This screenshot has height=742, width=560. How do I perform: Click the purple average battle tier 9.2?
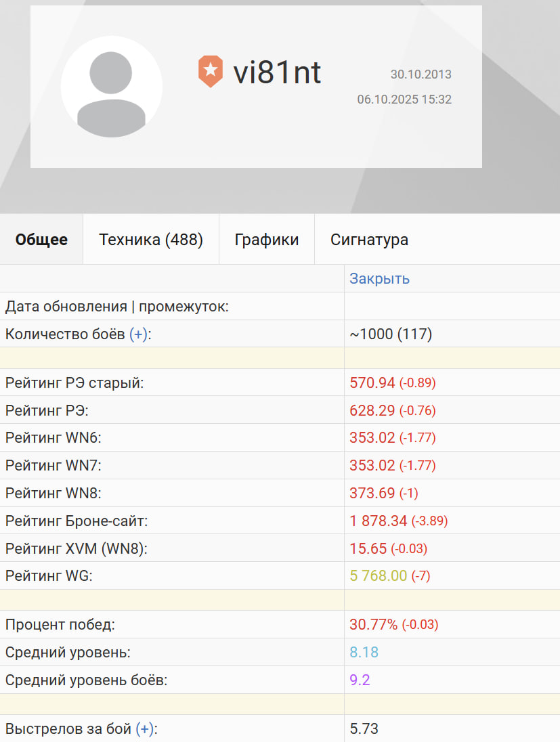(x=360, y=680)
